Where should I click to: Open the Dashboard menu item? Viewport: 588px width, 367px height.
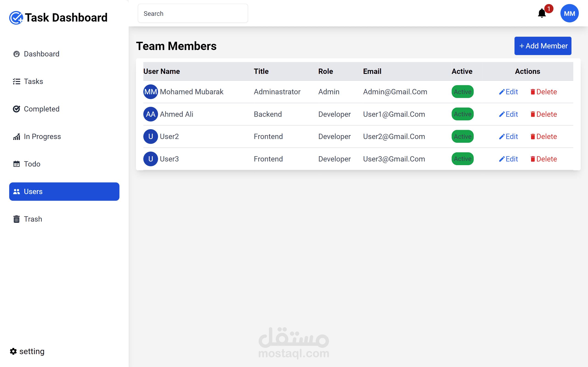tap(41, 54)
